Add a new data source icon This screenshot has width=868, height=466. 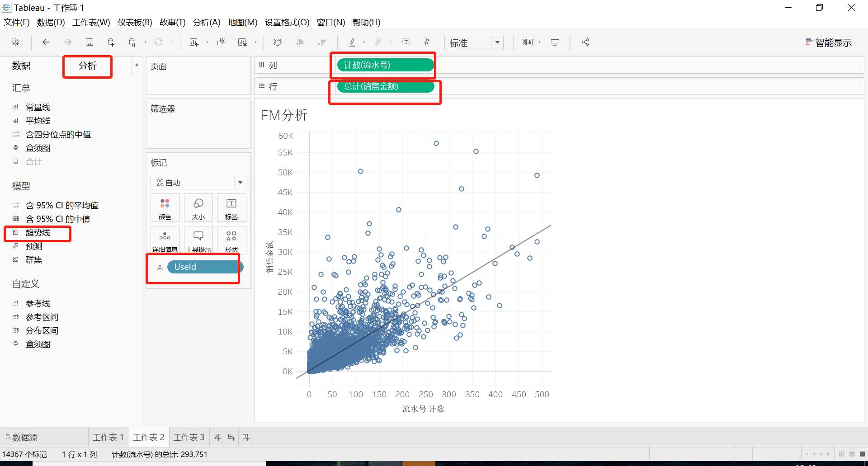pyautogui.click(x=111, y=42)
